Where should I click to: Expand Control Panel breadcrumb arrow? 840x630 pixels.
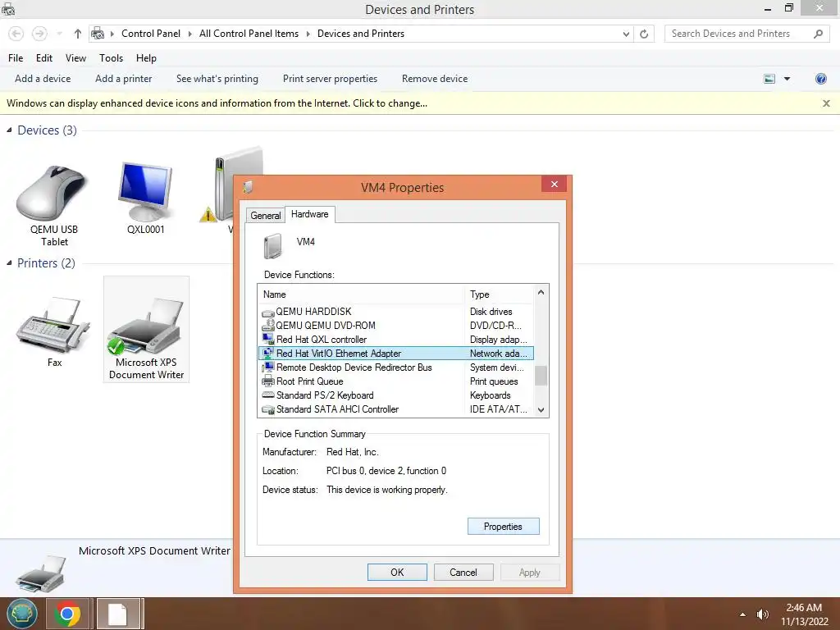(x=189, y=34)
